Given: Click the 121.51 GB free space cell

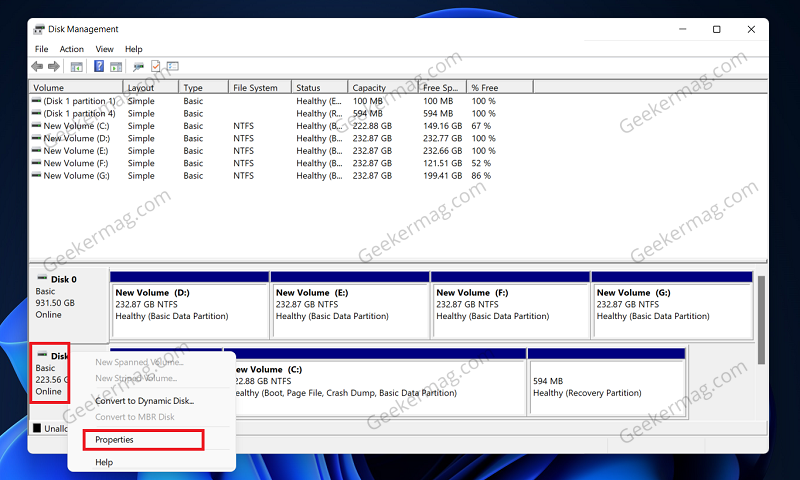Looking at the screenshot, I should [x=442, y=163].
